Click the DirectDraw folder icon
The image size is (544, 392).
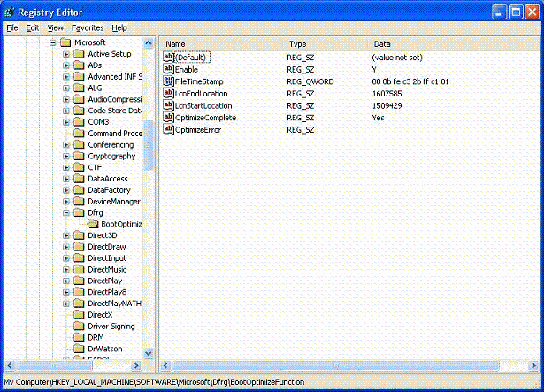79,247
